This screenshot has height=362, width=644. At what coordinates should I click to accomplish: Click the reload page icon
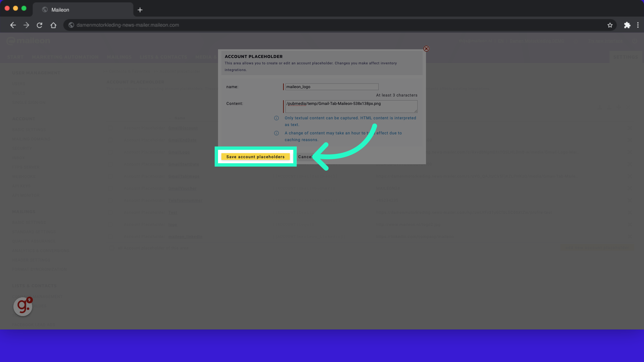click(x=39, y=25)
